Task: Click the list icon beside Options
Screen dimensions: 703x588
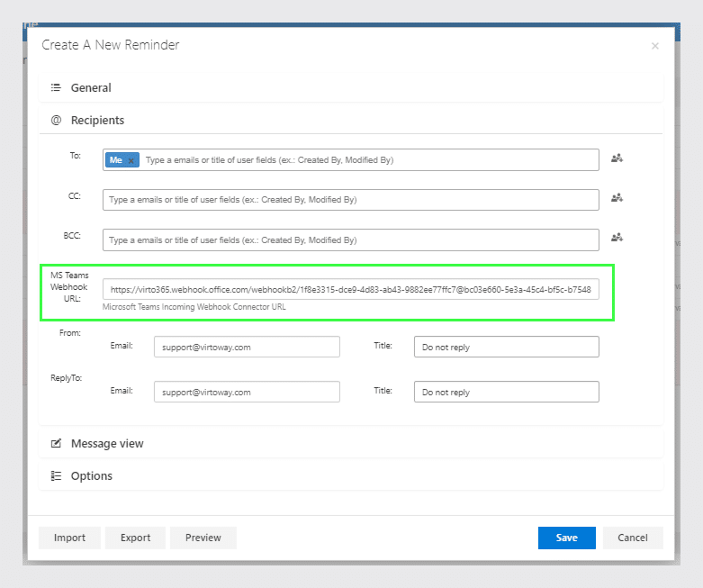Action: (56, 475)
